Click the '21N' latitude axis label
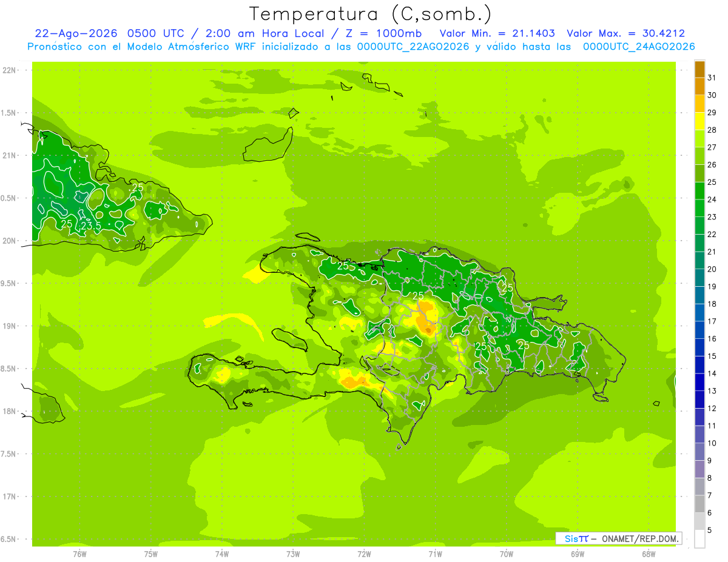The width and height of the screenshot is (728, 562). pyautogui.click(x=10, y=155)
